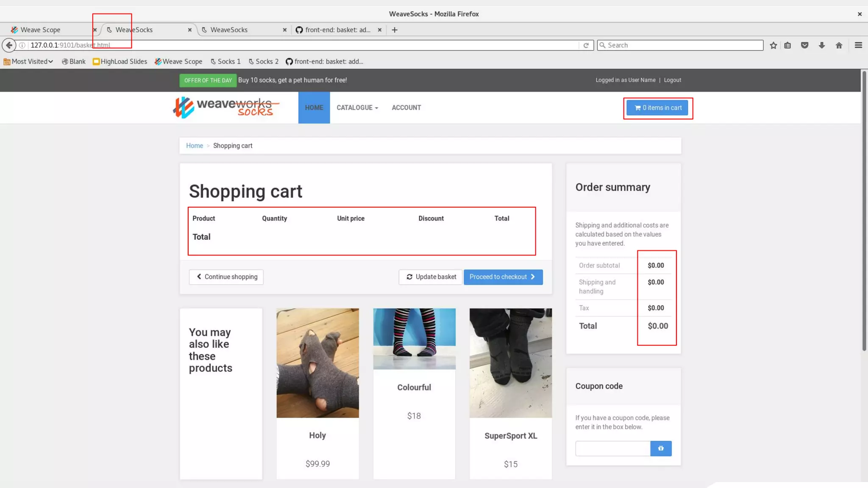Click the bookmark star icon
Screen dimensions: 868x488
coord(773,45)
